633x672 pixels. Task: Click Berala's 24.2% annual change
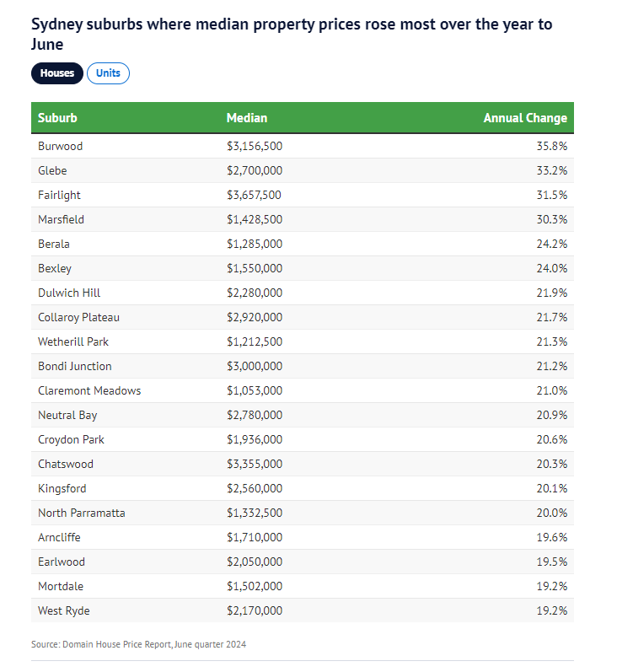[552, 244]
